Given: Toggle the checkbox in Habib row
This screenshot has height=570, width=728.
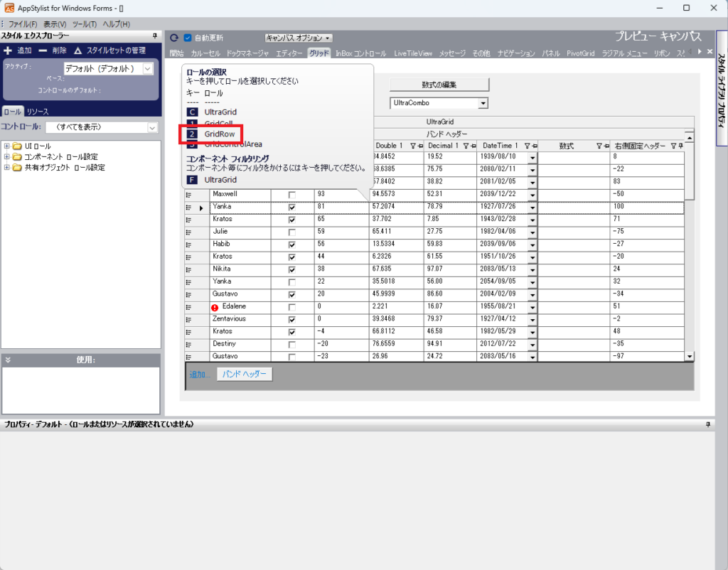Looking at the screenshot, I should tap(292, 244).
